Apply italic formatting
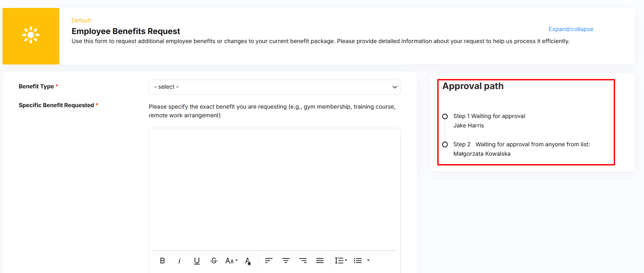This screenshot has height=273, width=644. click(x=179, y=261)
